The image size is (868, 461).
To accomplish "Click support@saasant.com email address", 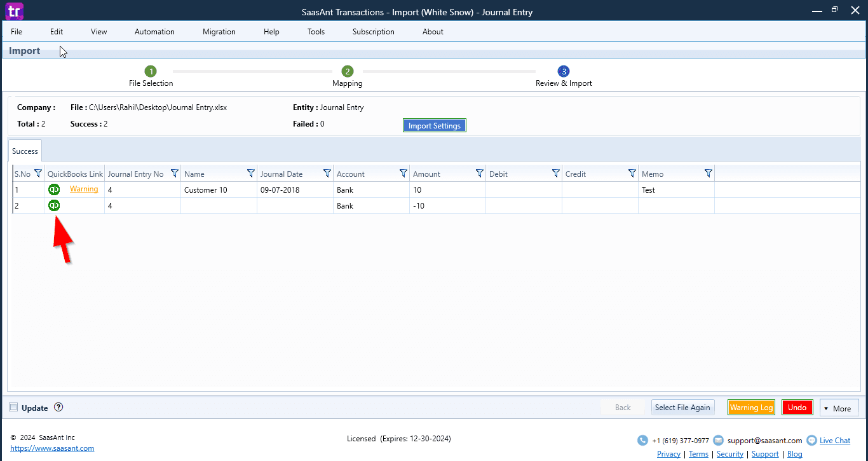I will [765, 441].
